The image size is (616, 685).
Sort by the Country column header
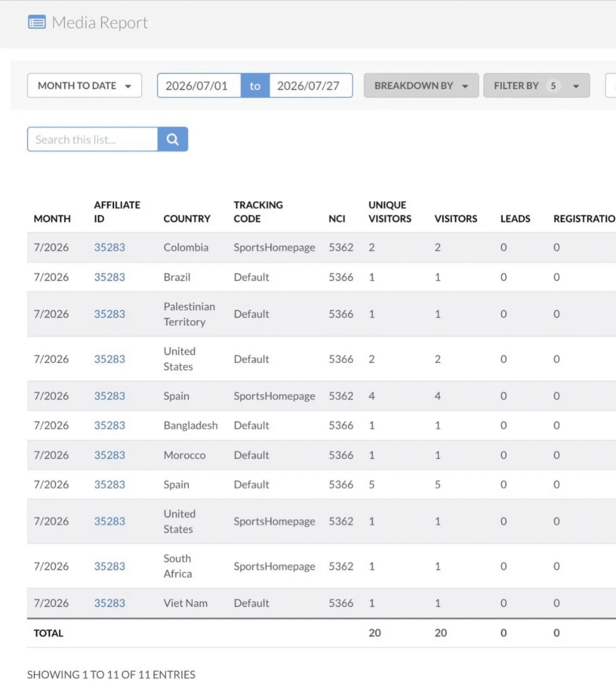[187, 219]
